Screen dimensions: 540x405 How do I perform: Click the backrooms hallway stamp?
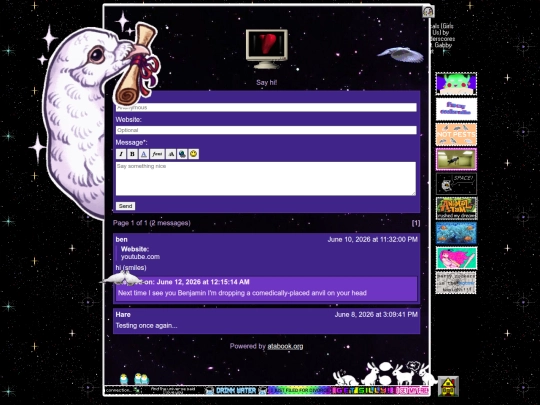point(456,159)
